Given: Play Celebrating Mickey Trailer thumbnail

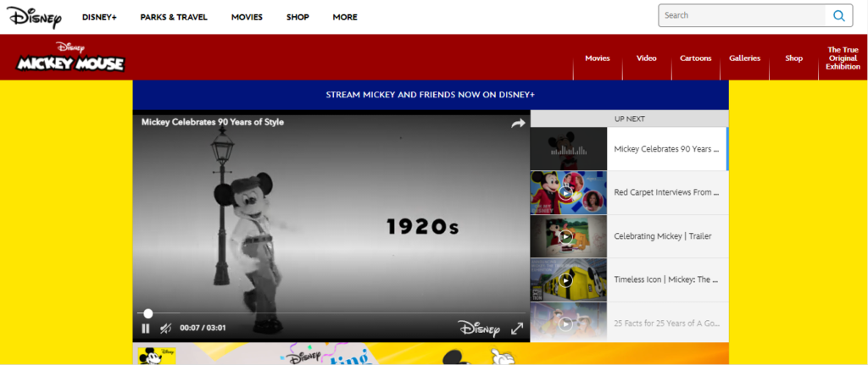Looking at the screenshot, I should pos(569,236).
